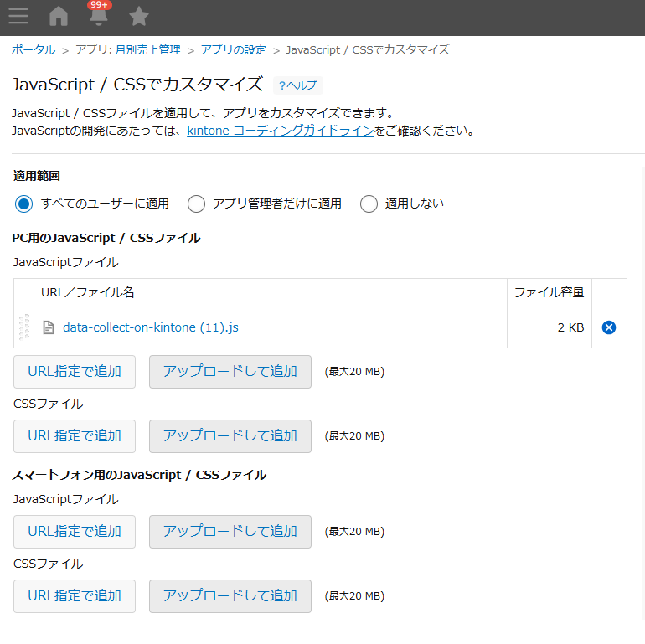Select 適用しない radio option
This screenshot has height=644, width=645.
[369, 204]
